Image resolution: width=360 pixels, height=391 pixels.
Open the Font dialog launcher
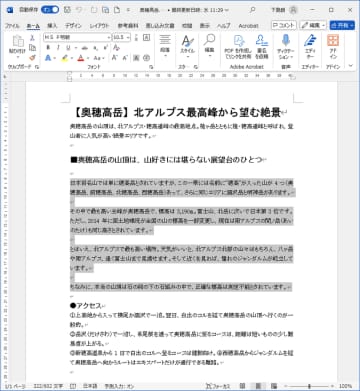151,67
